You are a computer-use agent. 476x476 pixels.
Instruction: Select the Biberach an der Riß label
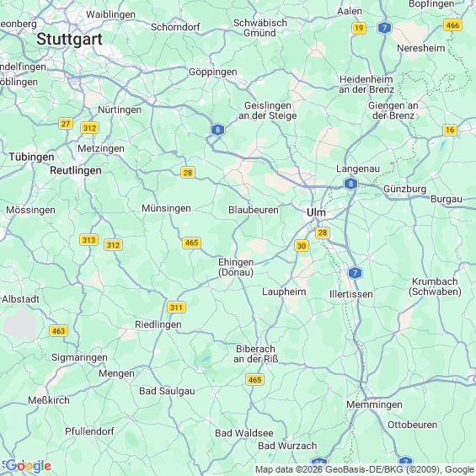[255, 354]
